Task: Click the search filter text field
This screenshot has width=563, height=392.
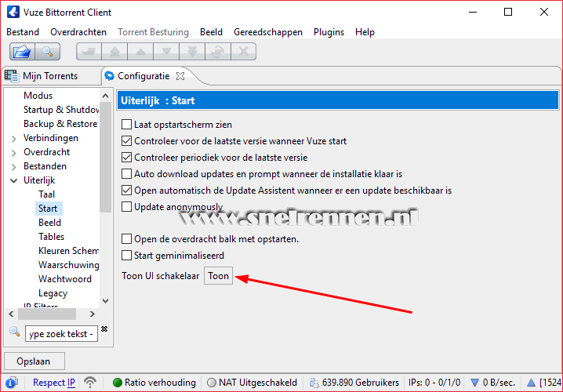Action: (61, 334)
